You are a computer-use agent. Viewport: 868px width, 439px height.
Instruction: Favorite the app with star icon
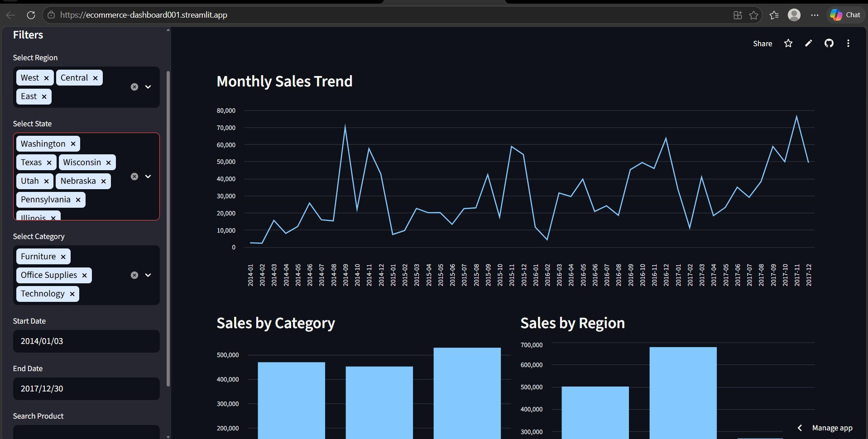click(x=788, y=43)
